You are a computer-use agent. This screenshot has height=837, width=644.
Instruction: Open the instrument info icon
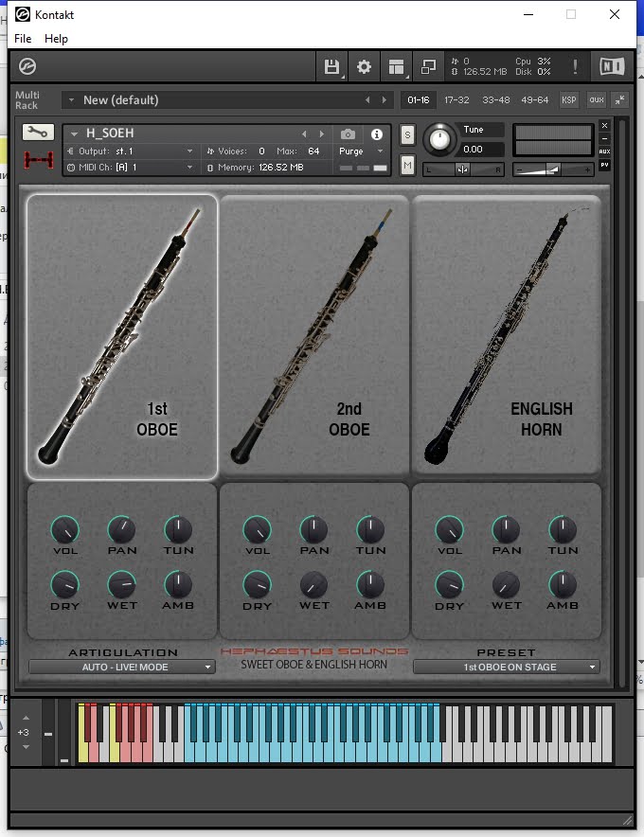click(x=377, y=134)
